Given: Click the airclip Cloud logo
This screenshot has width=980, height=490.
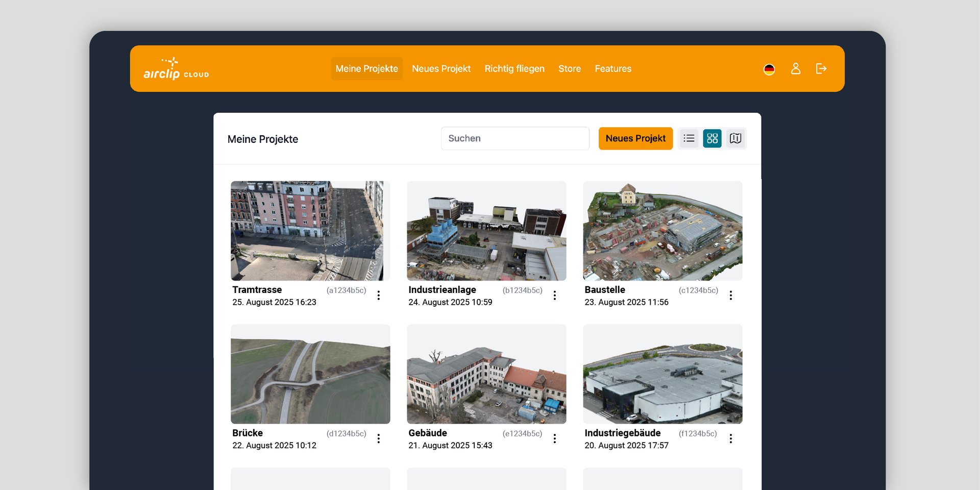Looking at the screenshot, I should click(176, 69).
